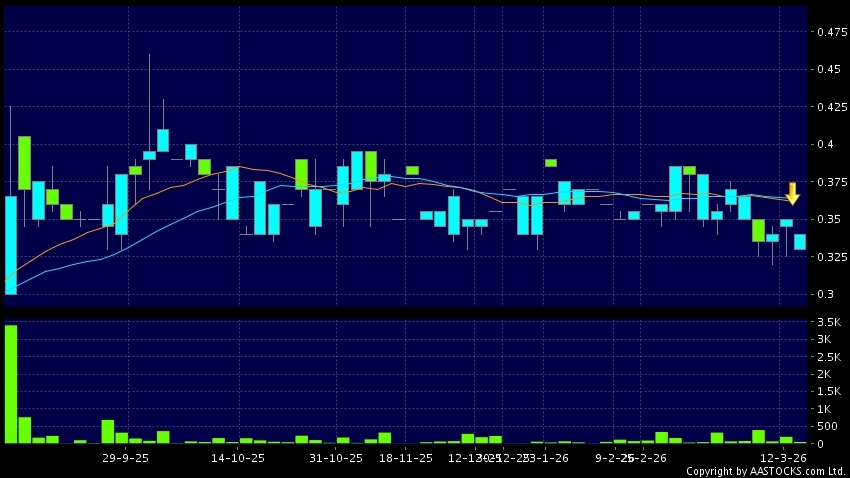Click the 0.425 price axis label
Viewport: 850px width, 478px height.
830,107
